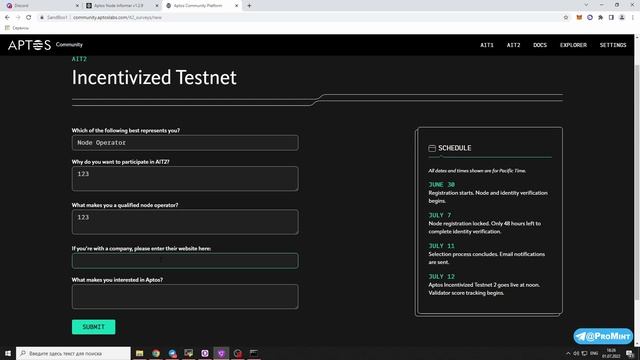Image resolution: width=640 pixels, height=360 pixels.
Task: Close the Aptos Node Informer tab
Action: (157, 6)
